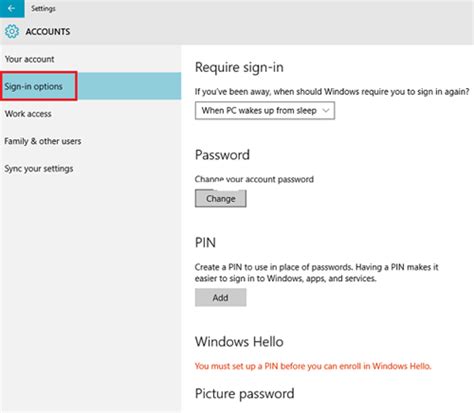This screenshot has height=413, width=474.
Task: Open Work access settings
Action: [28, 114]
